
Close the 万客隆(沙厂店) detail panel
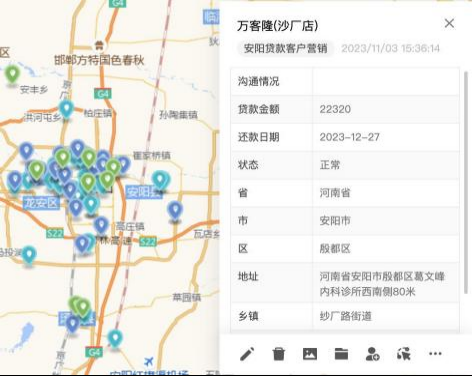click(x=449, y=23)
